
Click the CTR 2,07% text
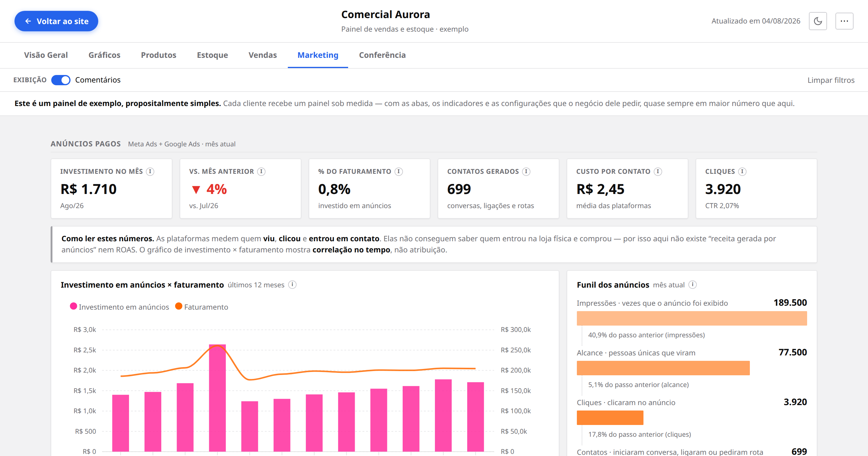(722, 205)
